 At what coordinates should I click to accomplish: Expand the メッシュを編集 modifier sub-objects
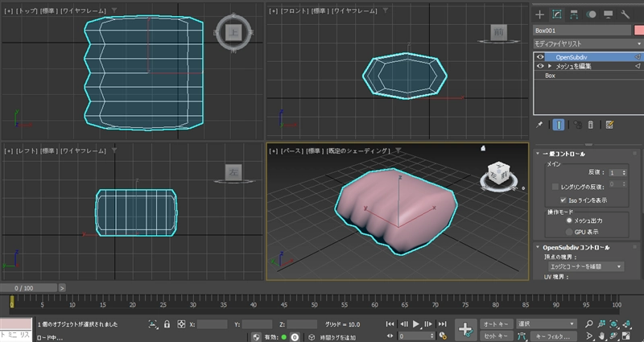pyautogui.click(x=550, y=66)
